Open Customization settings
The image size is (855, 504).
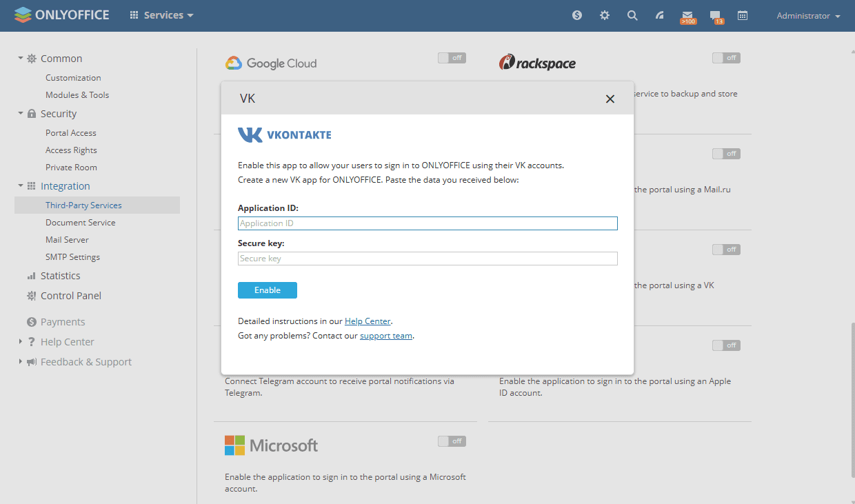click(73, 78)
